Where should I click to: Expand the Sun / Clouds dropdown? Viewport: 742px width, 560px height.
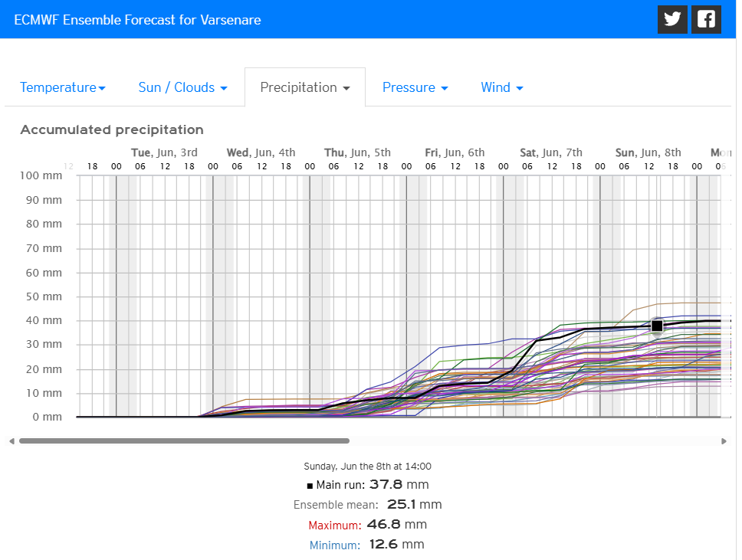tap(182, 87)
